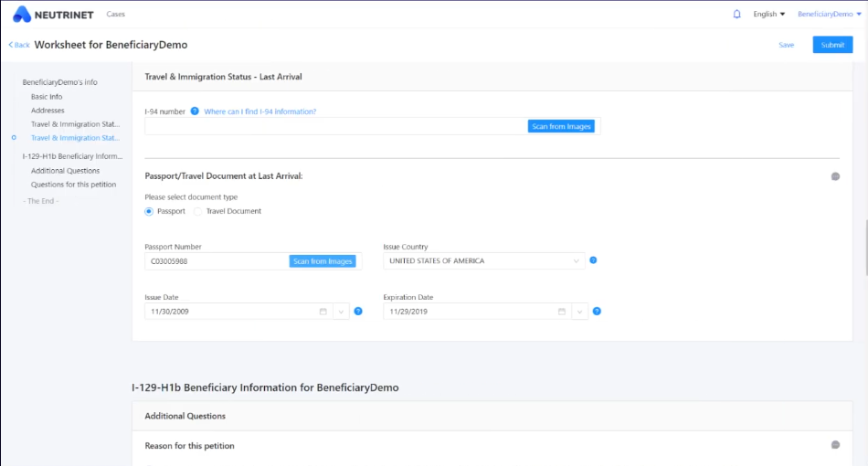Click the I-94 number help icon
This screenshot has width=868, height=466.
tap(195, 111)
